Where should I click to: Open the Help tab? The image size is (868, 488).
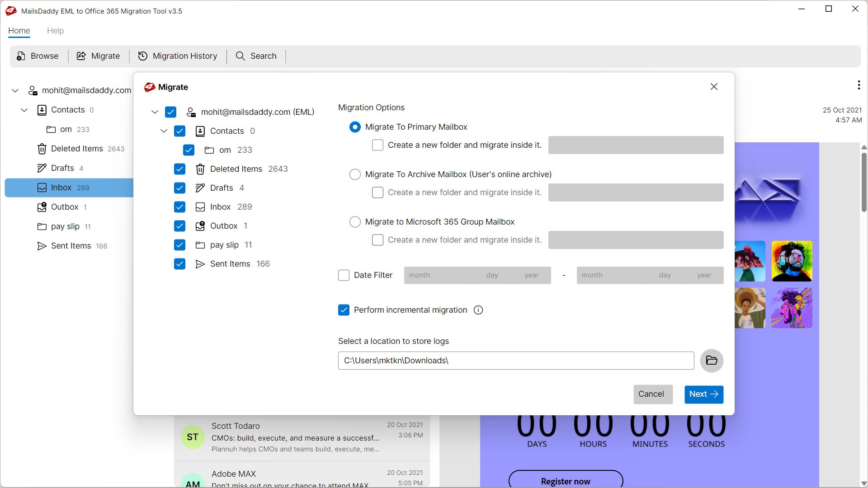[55, 31]
